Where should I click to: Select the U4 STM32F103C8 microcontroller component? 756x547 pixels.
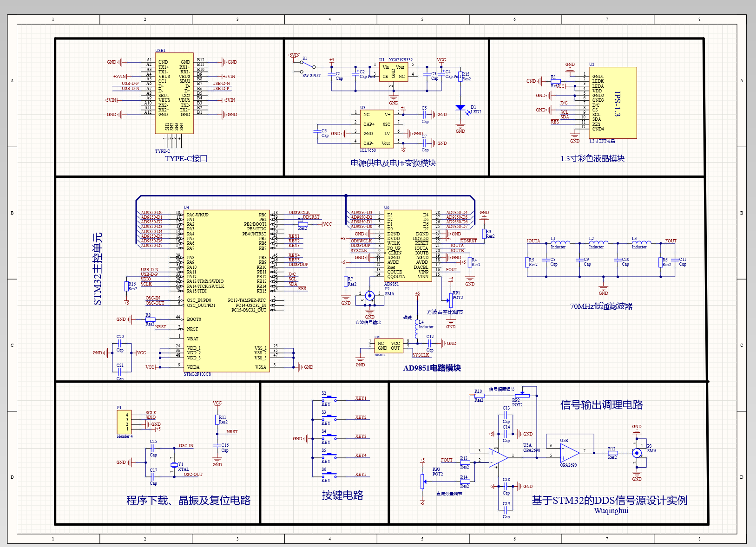pyautogui.click(x=227, y=291)
